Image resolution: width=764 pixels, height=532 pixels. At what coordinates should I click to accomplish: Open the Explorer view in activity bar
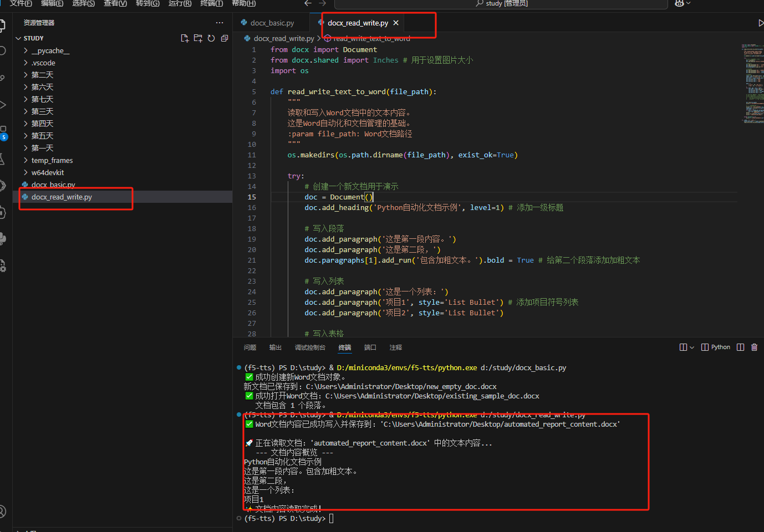click(x=3, y=25)
